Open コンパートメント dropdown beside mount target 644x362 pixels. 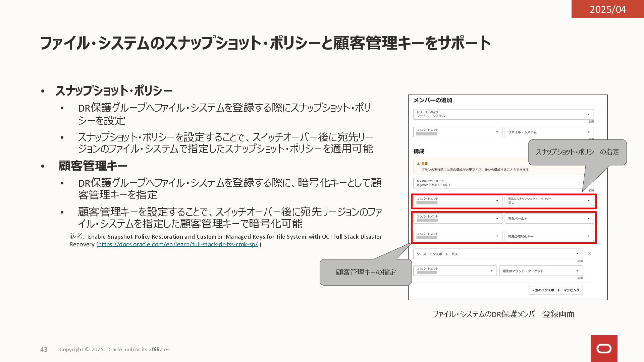click(x=454, y=271)
